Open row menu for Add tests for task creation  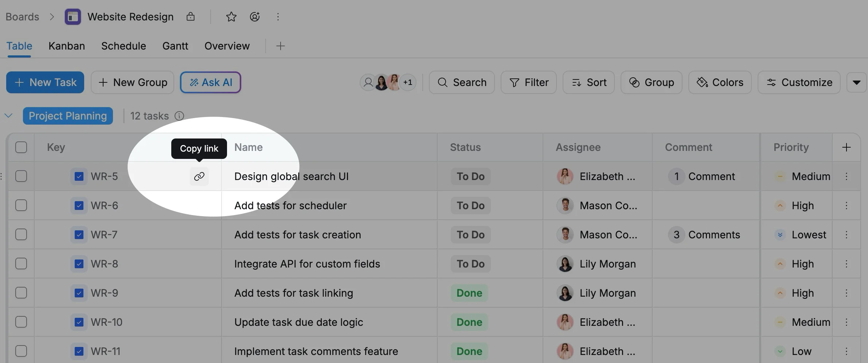[x=847, y=235]
